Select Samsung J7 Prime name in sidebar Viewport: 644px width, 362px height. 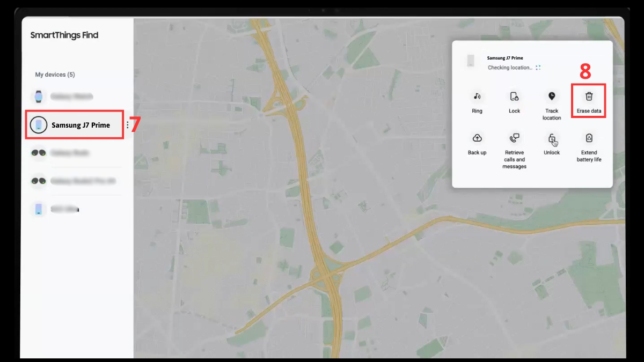(80, 125)
